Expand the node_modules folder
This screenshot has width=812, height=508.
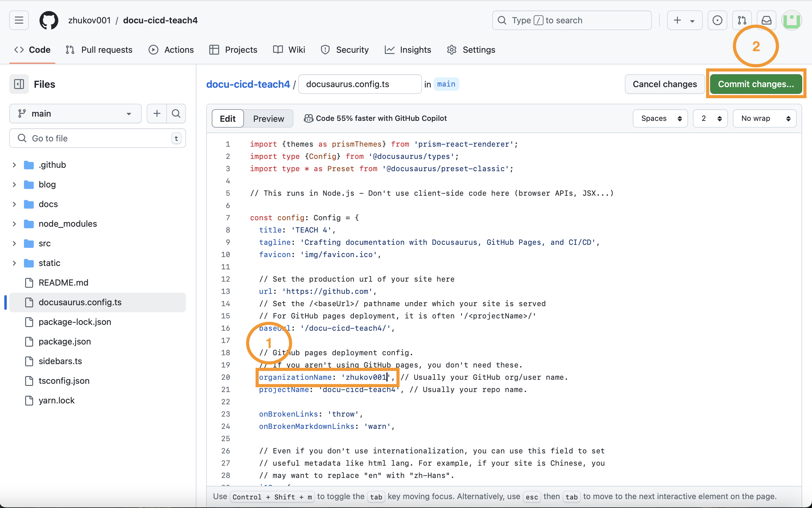(14, 224)
